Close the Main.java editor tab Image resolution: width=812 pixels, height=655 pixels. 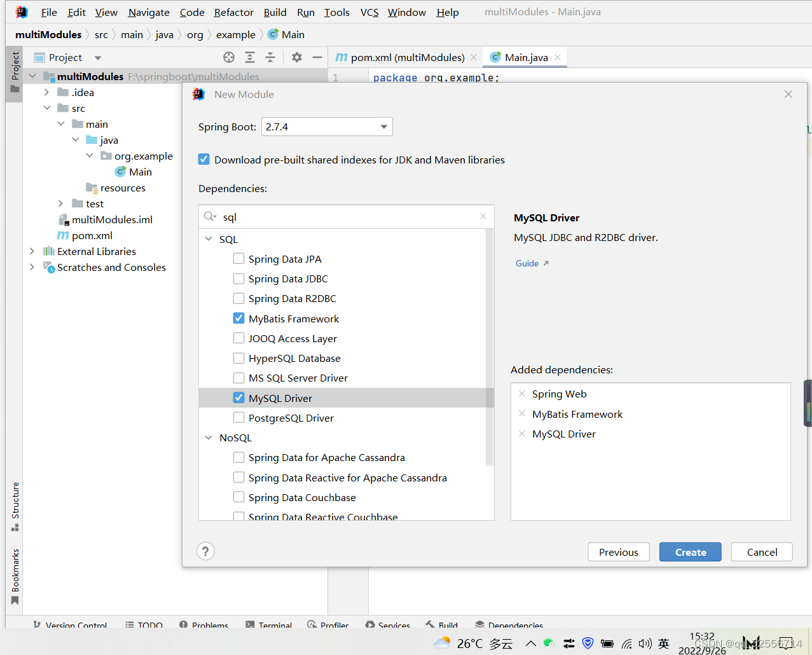[x=558, y=57]
